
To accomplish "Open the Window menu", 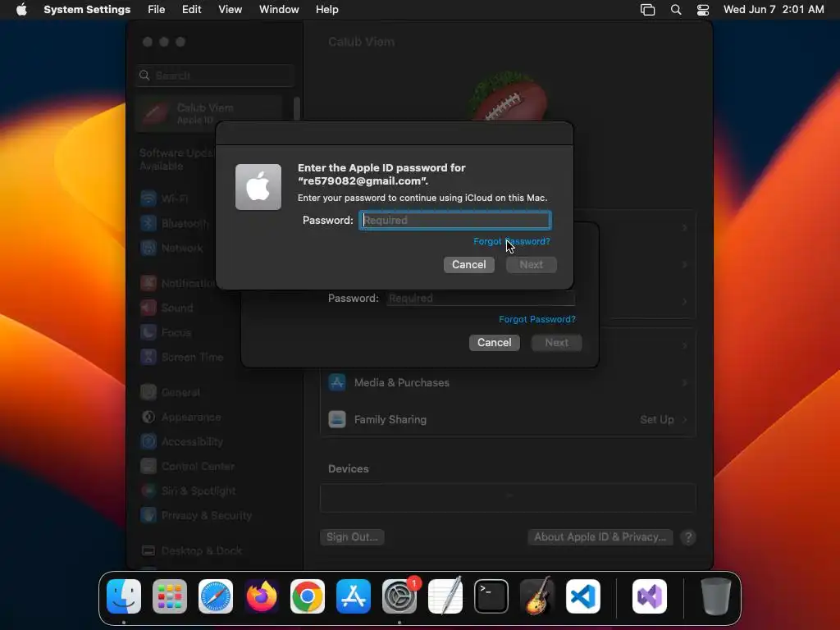I will 279,10.
